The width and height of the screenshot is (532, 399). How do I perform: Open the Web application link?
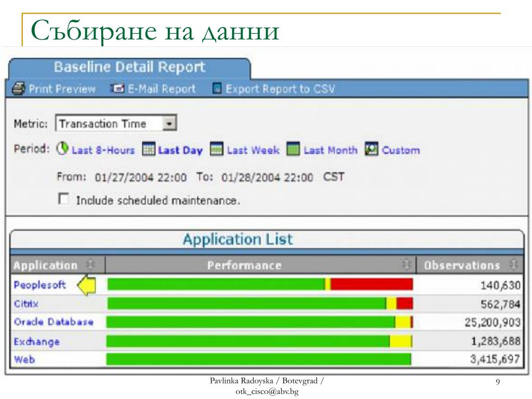point(24,360)
